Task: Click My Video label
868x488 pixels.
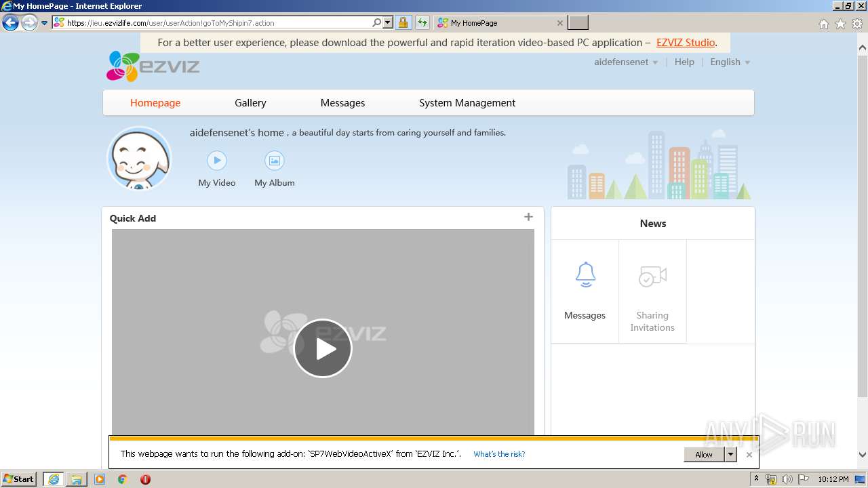Action: point(217,183)
